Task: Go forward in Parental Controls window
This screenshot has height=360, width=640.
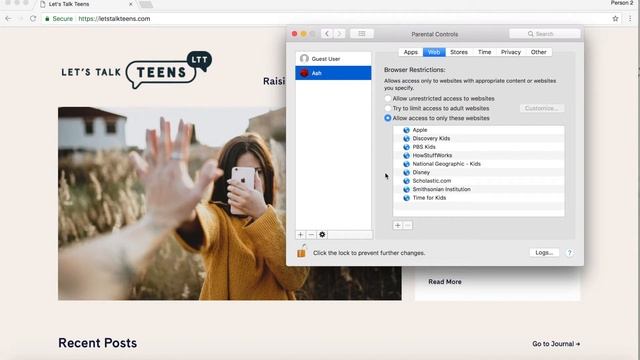Action: tap(339, 34)
